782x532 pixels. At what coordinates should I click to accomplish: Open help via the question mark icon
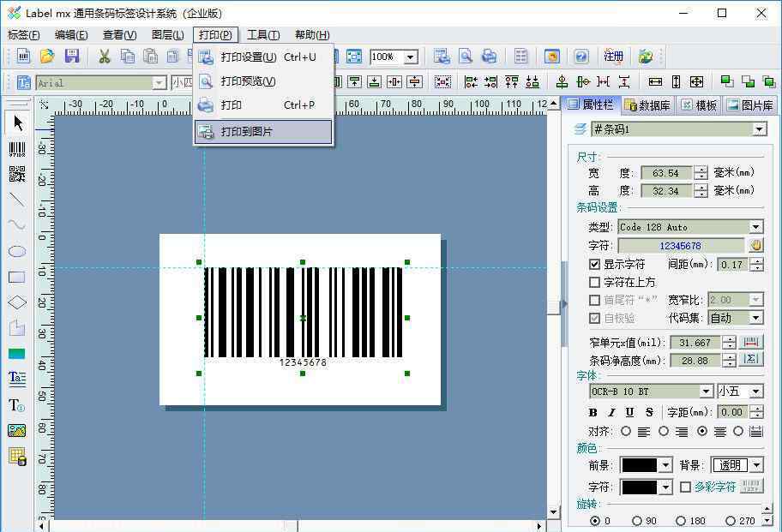pos(581,57)
